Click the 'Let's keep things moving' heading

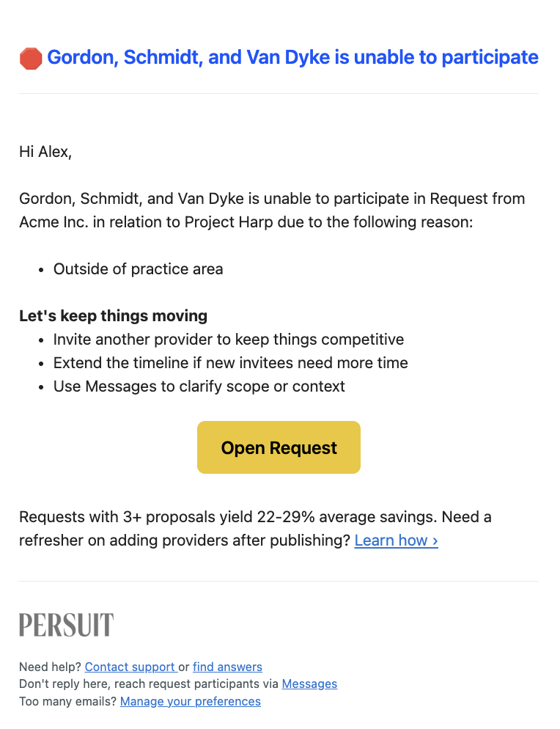113,315
